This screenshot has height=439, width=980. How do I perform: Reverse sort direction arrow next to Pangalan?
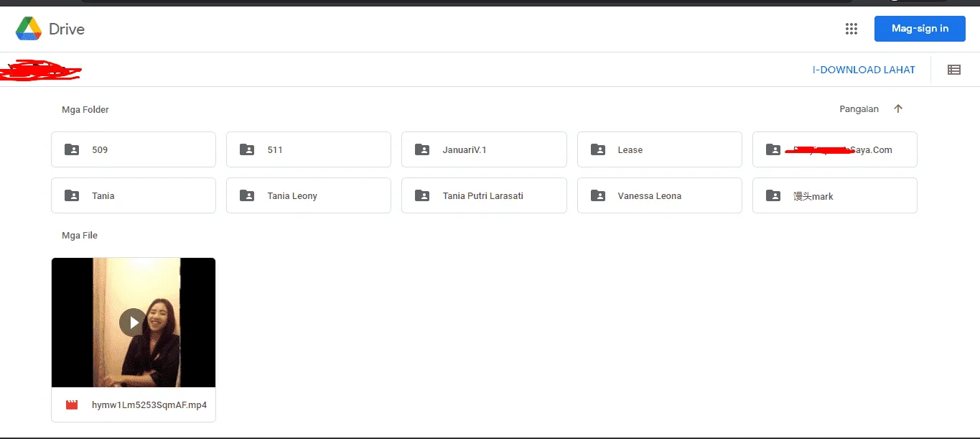tap(898, 109)
